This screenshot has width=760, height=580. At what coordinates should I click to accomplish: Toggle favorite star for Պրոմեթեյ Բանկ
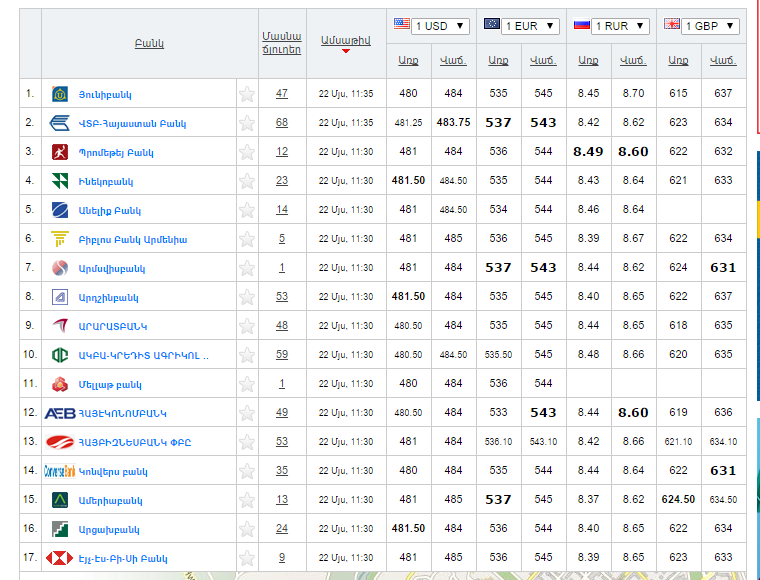click(247, 152)
